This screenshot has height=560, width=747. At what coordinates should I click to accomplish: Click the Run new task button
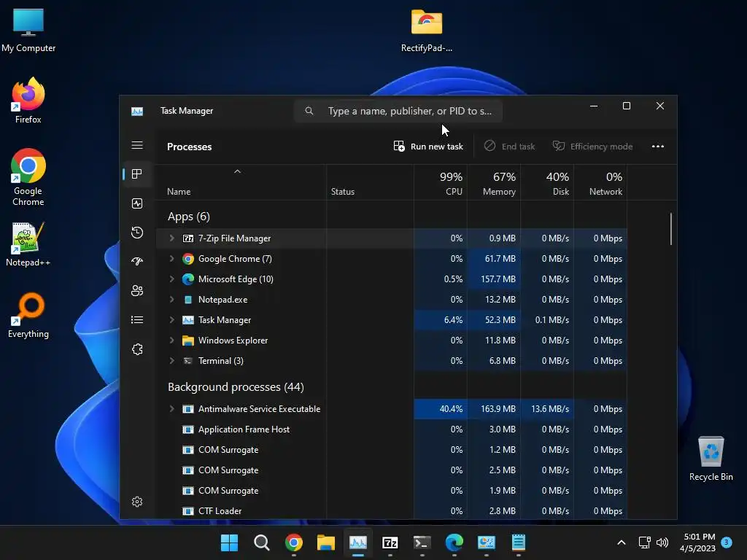pyautogui.click(x=428, y=147)
